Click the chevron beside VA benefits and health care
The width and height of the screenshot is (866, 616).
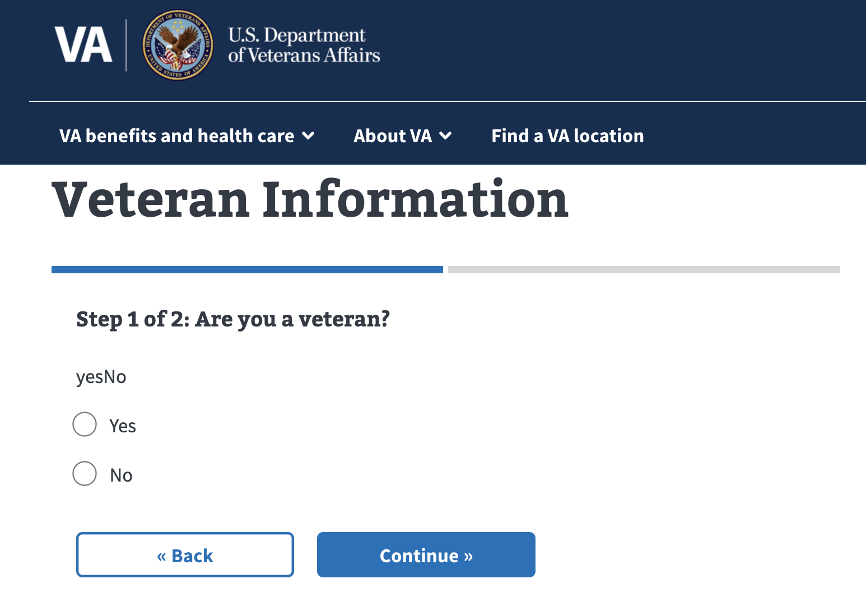(x=309, y=136)
